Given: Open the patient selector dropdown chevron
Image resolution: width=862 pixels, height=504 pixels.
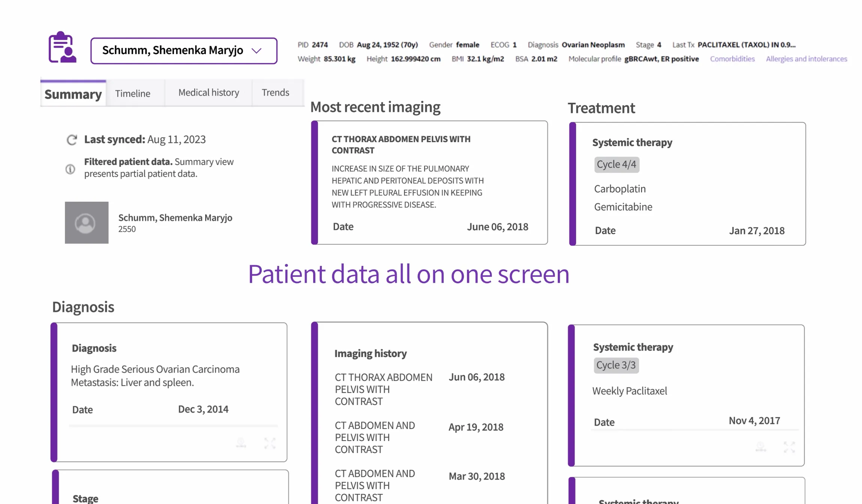Looking at the screenshot, I should (257, 50).
